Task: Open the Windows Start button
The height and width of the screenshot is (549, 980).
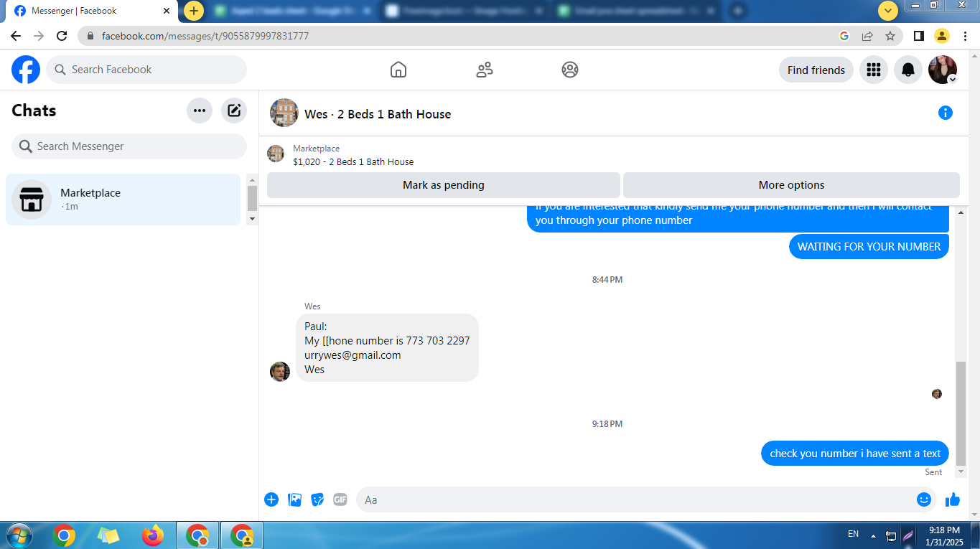Action: tap(18, 535)
